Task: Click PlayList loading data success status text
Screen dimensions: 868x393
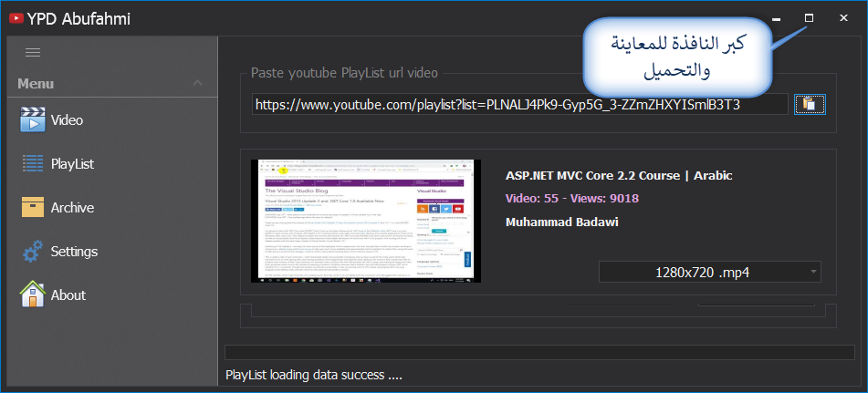Action: tap(313, 376)
